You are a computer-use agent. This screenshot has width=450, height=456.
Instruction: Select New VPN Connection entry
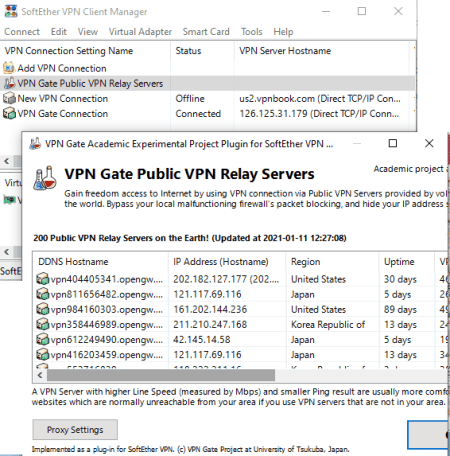pyautogui.click(x=63, y=99)
